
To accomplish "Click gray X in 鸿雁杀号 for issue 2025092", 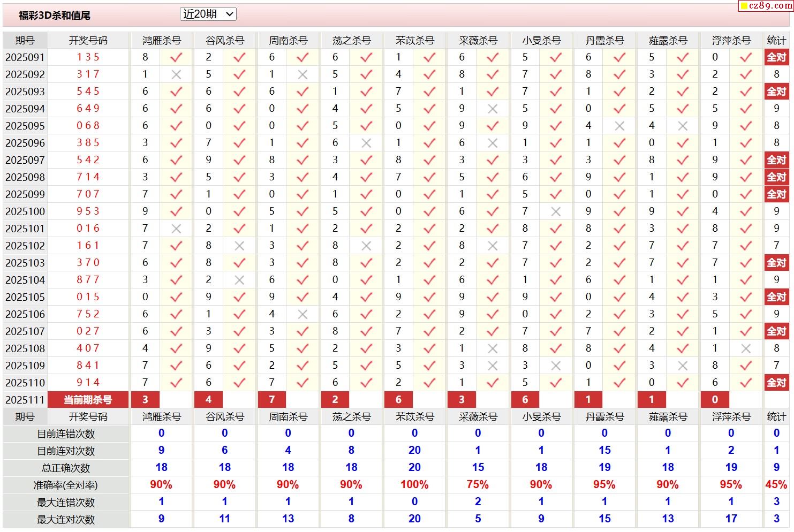I will tap(176, 74).
